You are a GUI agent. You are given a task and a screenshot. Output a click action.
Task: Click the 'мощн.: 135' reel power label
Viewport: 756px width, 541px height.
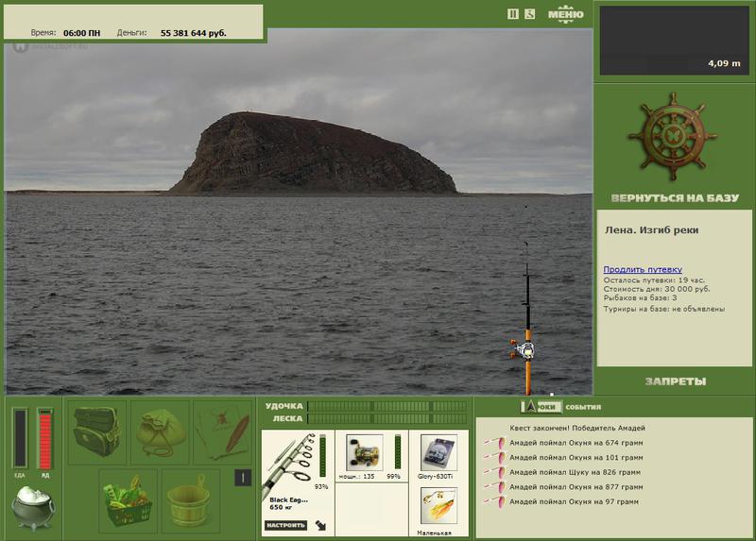[x=357, y=477]
